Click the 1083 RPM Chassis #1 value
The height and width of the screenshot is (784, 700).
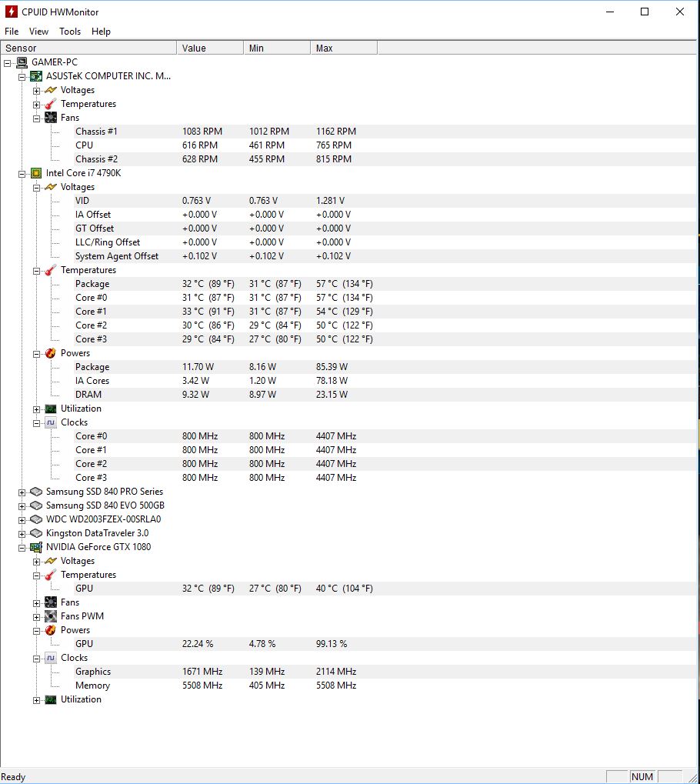coord(202,132)
